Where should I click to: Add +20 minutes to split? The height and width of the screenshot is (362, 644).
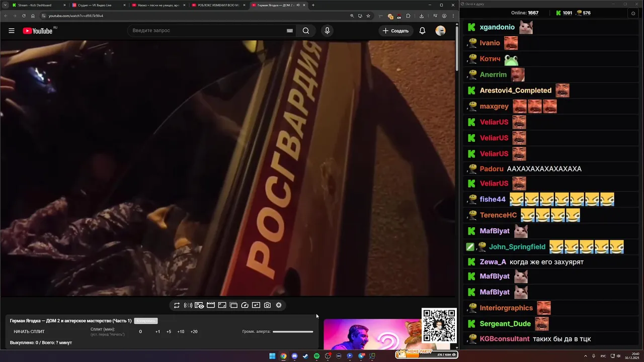[x=194, y=332]
